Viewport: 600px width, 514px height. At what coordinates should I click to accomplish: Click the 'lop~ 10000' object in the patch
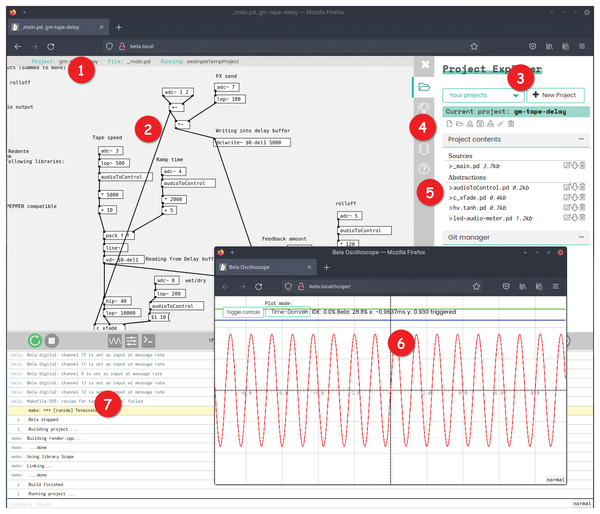pos(122,313)
